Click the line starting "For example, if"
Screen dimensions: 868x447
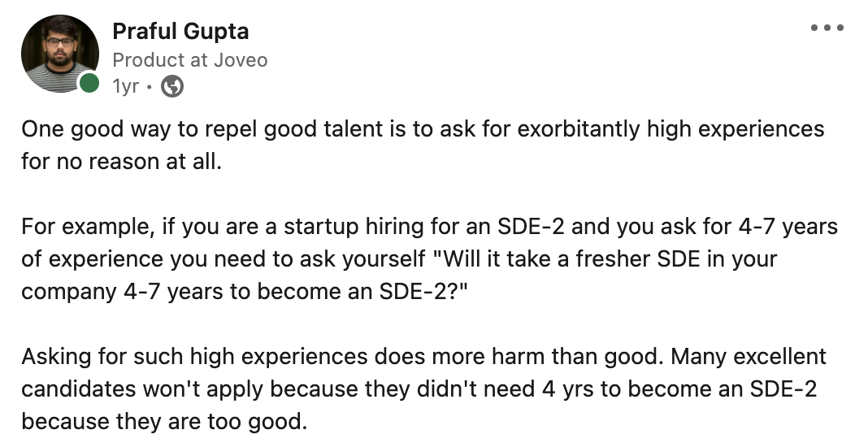pyautogui.click(x=429, y=226)
